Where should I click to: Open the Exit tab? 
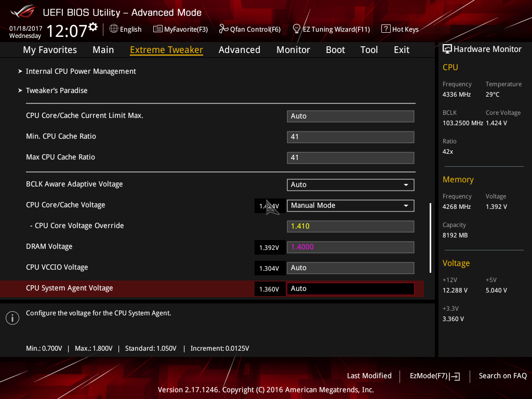[x=402, y=50]
